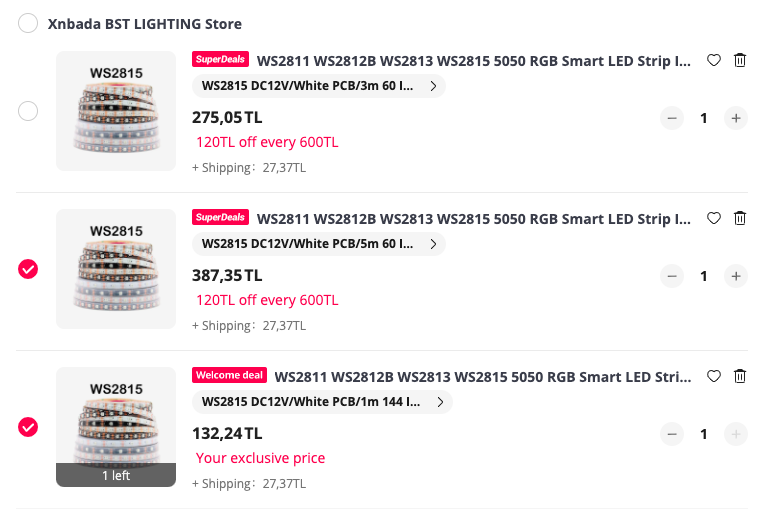Decrease quantity of 387,35 TL item
This screenshot has width=769, height=519.
point(672,276)
